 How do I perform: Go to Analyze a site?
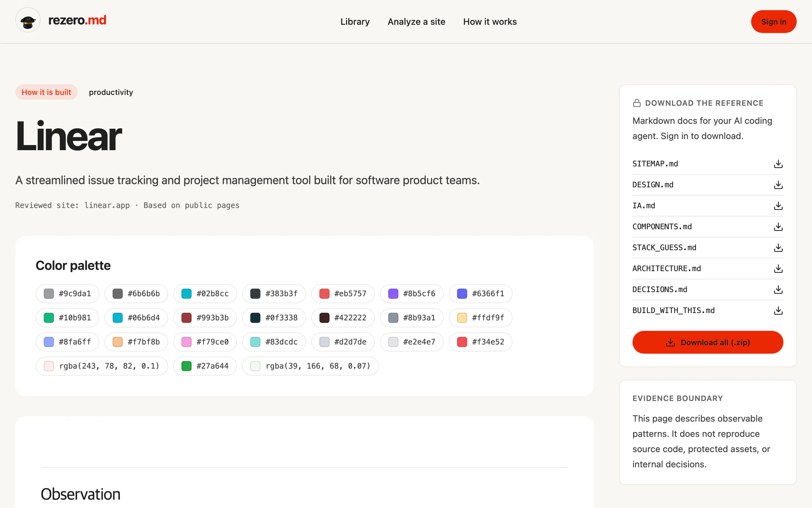click(416, 22)
